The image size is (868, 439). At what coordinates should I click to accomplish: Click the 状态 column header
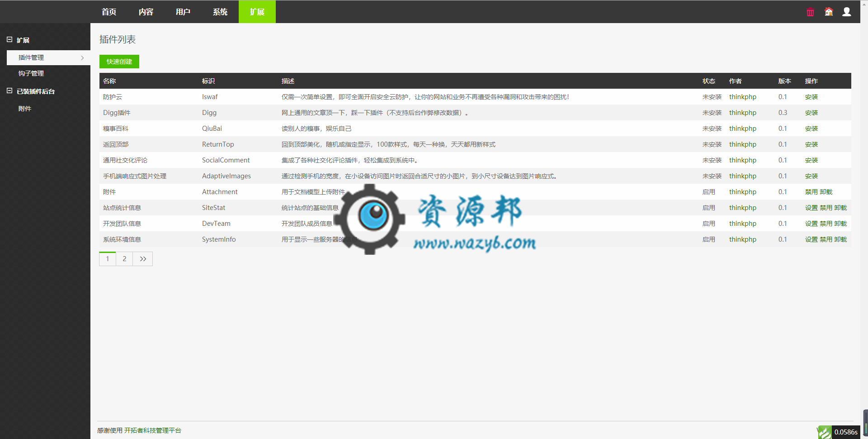click(x=709, y=81)
